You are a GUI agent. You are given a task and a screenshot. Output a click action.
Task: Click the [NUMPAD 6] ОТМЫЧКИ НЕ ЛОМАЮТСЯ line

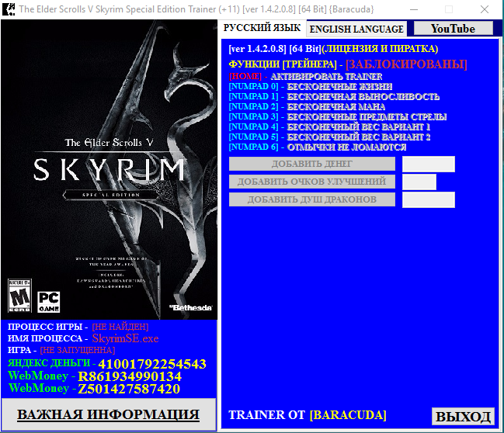[x=318, y=147]
